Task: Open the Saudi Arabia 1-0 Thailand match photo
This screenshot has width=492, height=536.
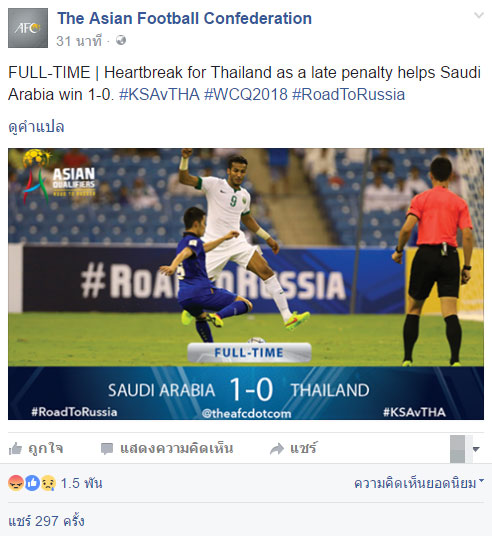Action: click(246, 284)
